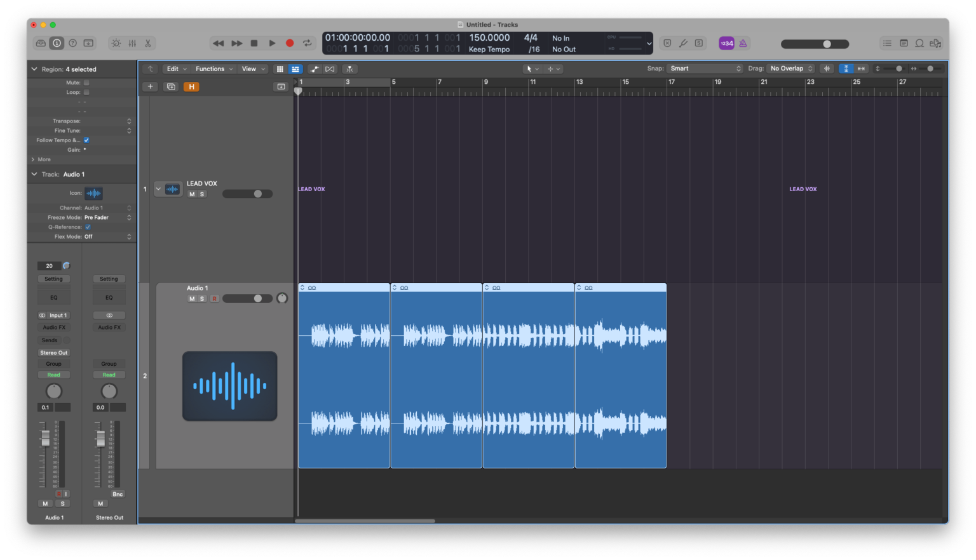This screenshot has height=560, width=976.
Task: Click the global tracks import icon
Action: 281,86
